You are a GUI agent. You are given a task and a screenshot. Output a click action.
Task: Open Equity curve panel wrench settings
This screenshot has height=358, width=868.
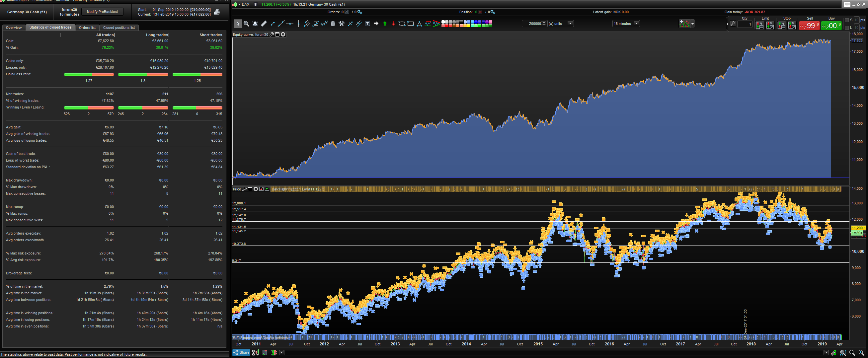point(272,35)
